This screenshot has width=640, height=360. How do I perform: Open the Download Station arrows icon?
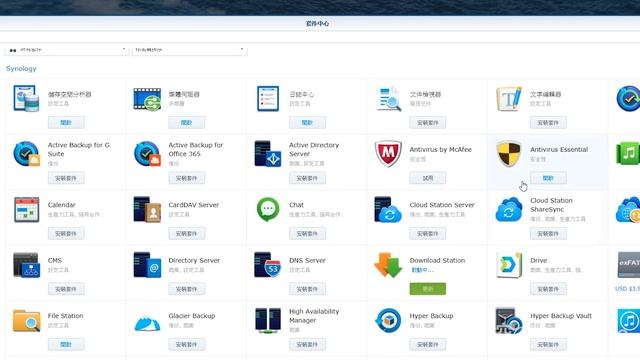[388, 265]
